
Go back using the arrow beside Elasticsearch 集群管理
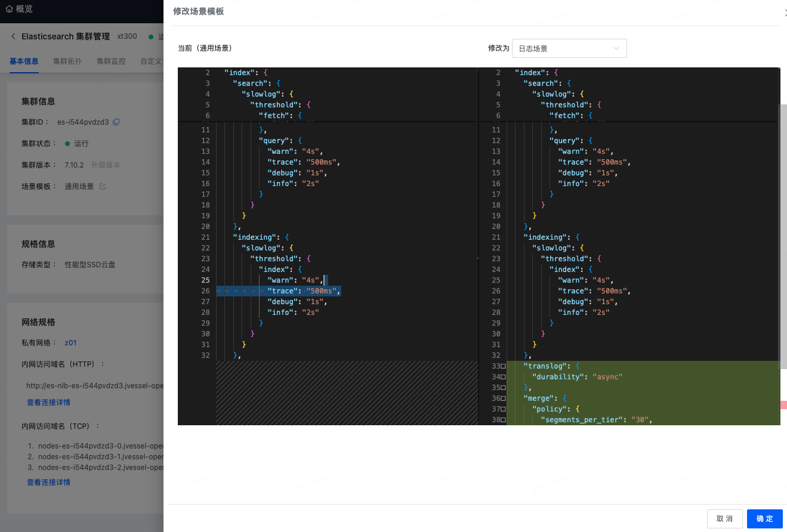pos(14,36)
